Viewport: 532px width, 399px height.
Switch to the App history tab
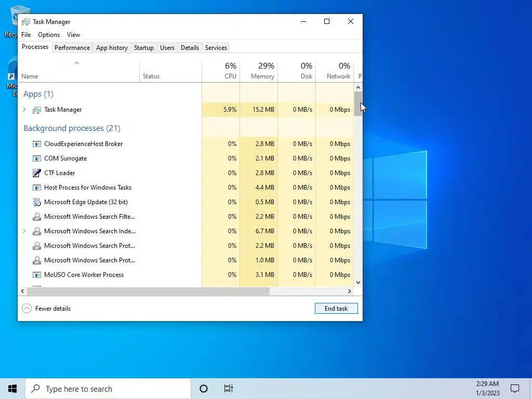112,48
